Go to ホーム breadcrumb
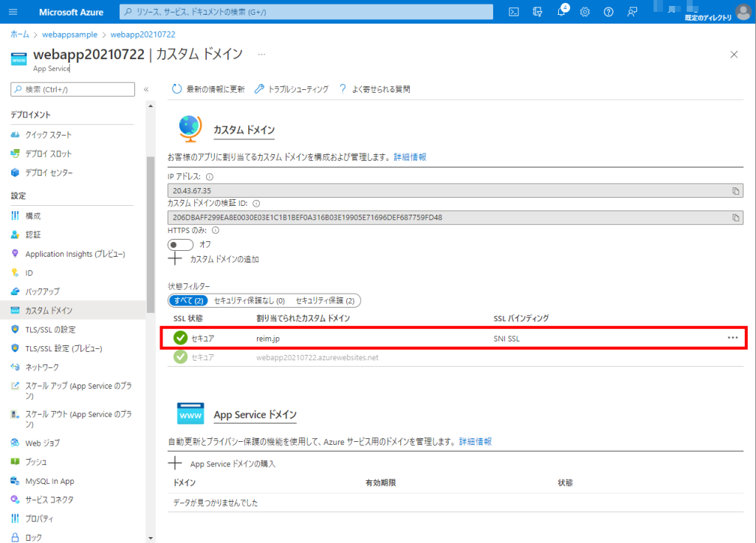 (x=20, y=34)
